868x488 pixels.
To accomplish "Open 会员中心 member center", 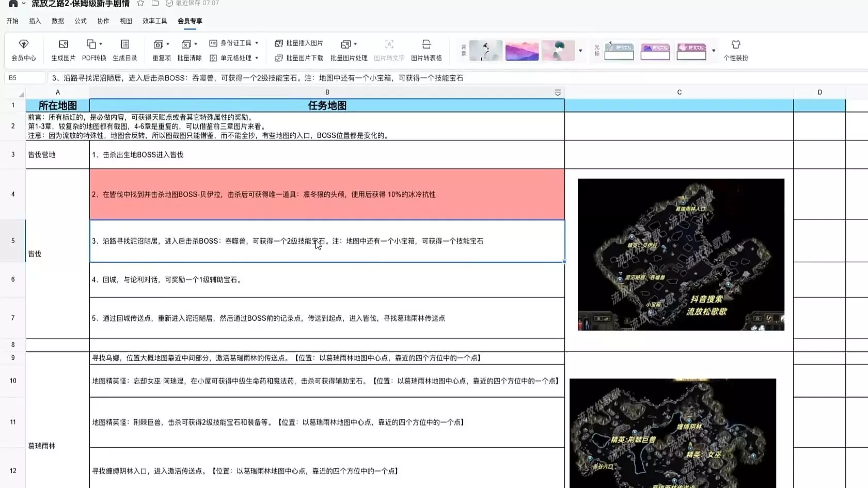I will pyautogui.click(x=24, y=50).
